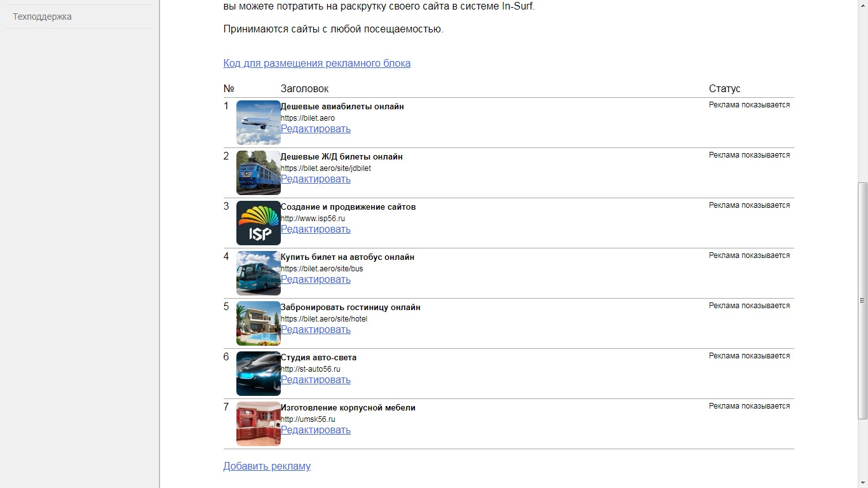Click the title Забронировать гостиницу онлайн
The width and height of the screenshot is (868, 488).
pos(351,308)
